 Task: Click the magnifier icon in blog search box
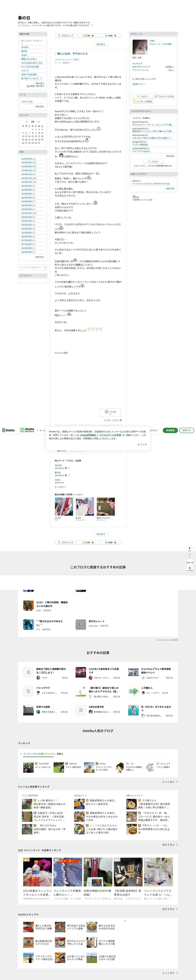click(x=45, y=267)
